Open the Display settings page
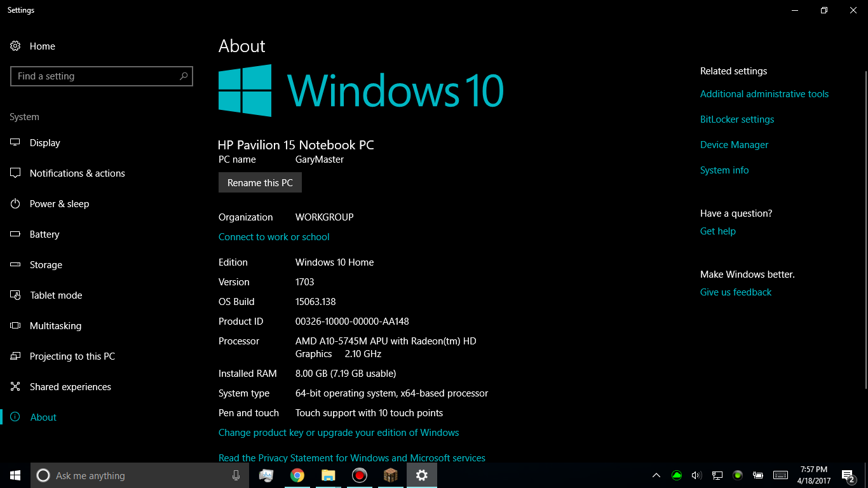The height and width of the screenshot is (488, 868). coord(44,143)
